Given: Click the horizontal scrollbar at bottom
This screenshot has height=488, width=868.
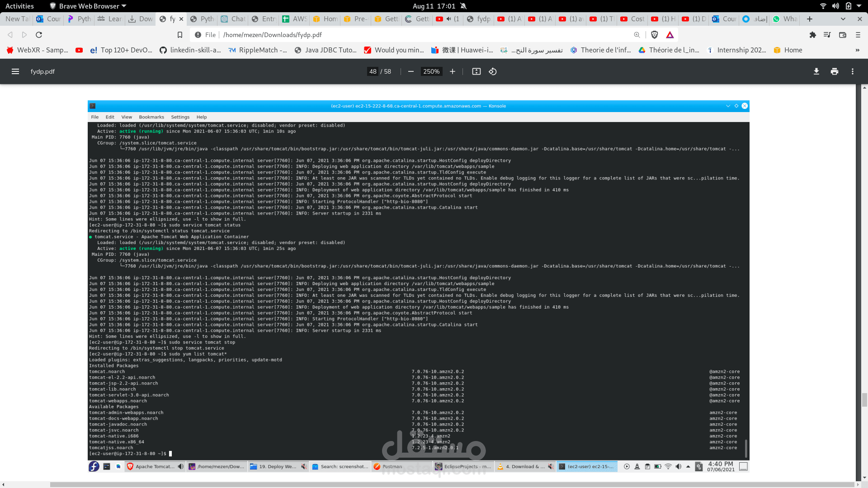Looking at the screenshot, I should click(x=452, y=484).
